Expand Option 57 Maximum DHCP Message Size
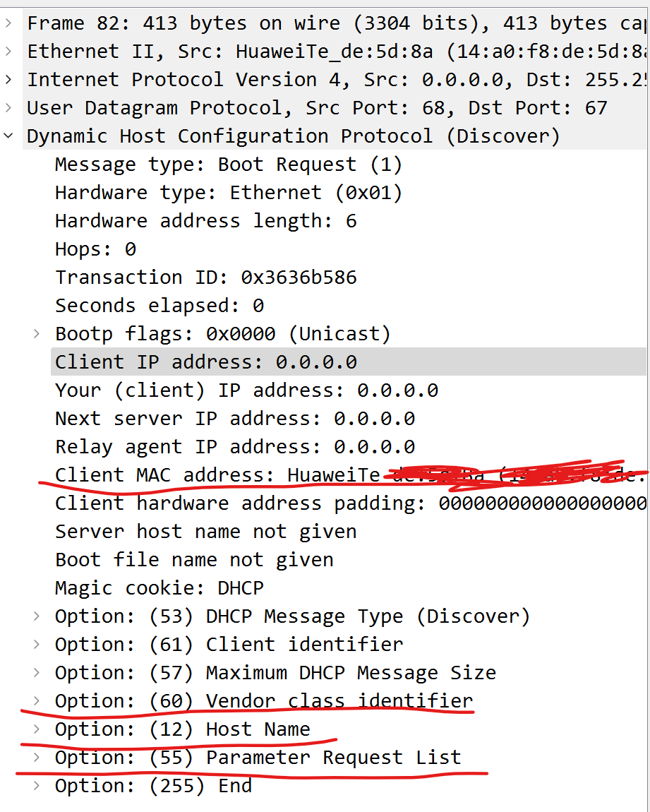Viewport: 650px width, 812px height. 37,673
